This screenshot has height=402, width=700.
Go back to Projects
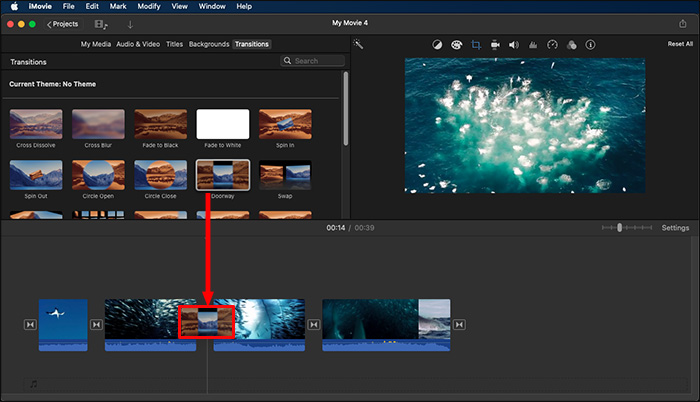[x=62, y=23]
